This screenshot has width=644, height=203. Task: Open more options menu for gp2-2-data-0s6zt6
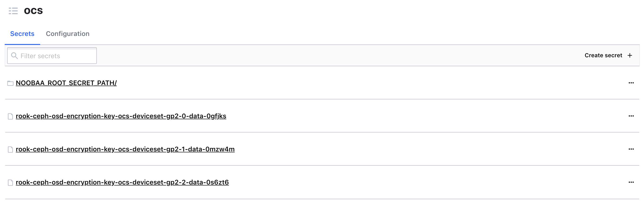click(x=631, y=182)
